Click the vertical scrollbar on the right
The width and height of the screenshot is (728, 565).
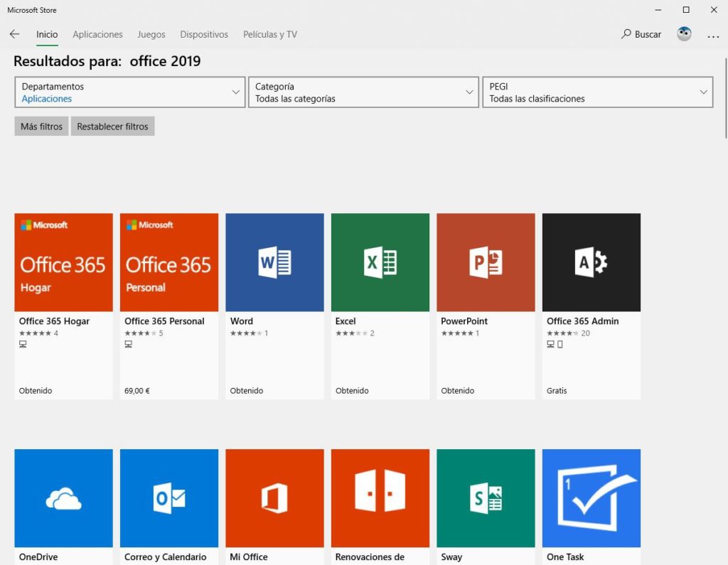726,97
